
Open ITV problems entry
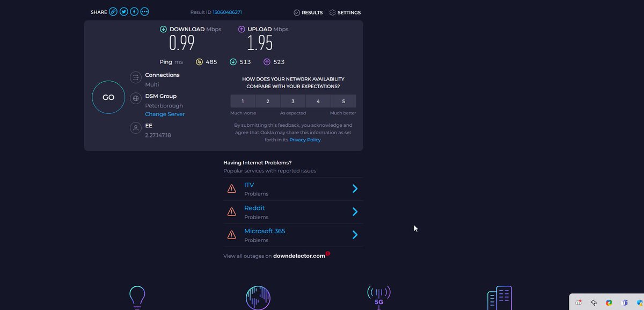[x=293, y=189]
